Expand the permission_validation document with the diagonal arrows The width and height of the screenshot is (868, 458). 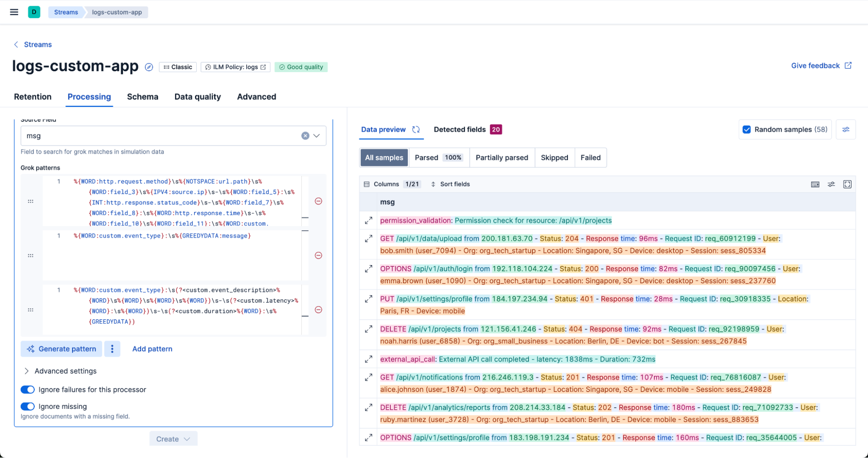[368, 220]
